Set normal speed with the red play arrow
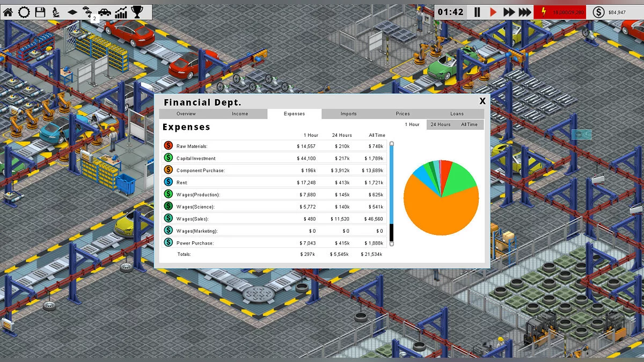Viewport: 644px width, 362px height. click(x=493, y=12)
